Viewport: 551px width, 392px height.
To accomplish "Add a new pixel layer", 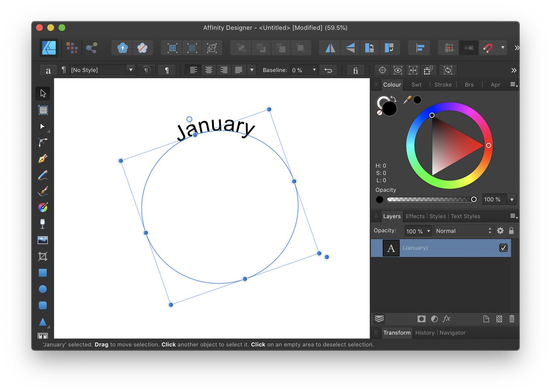I will 499,319.
